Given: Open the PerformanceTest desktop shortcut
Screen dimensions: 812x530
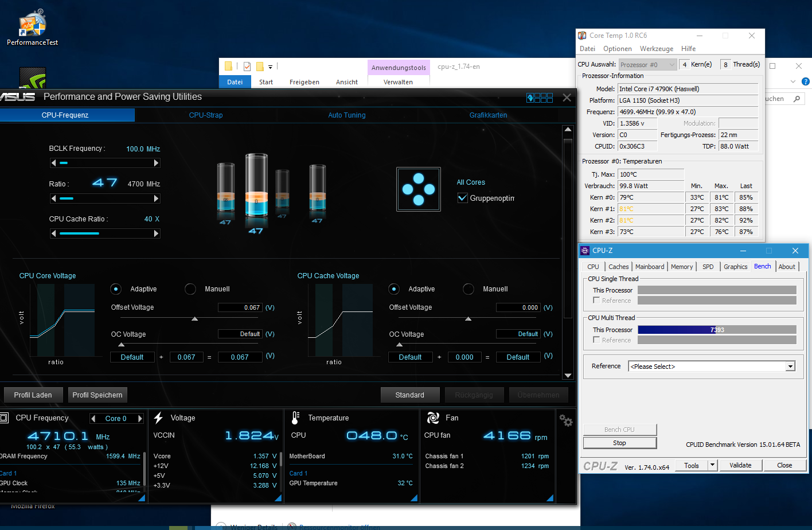Looking at the screenshot, I should click(32, 28).
